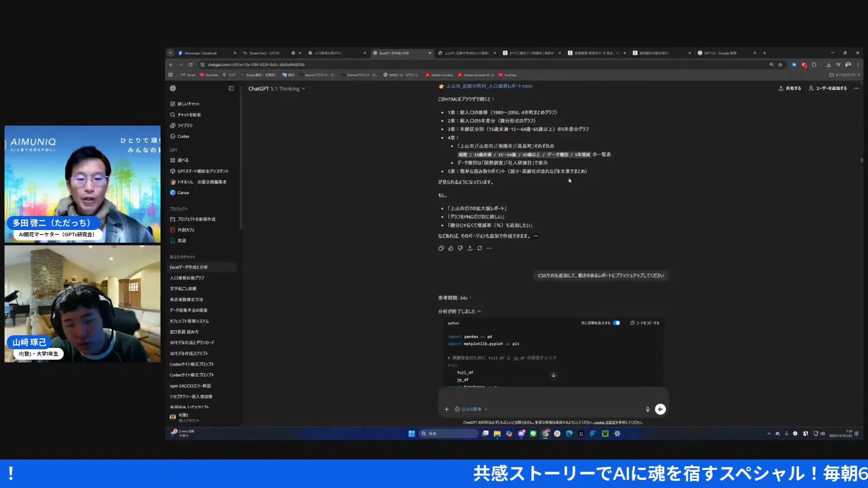Share the response via the upload icon
The width and height of the screenshot is (868, 488).
click(470, 248)
